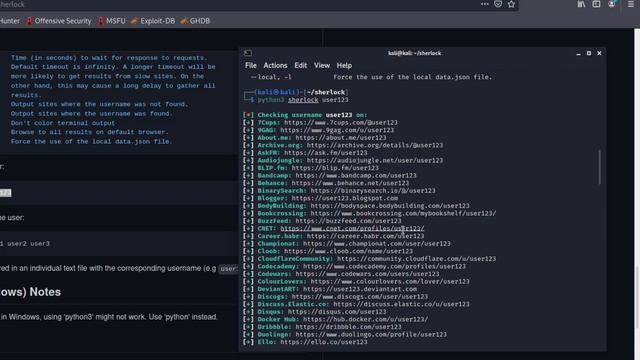640x360 pixels.
Task: Minimize the terminal window
Action: (x=578, y=53)
